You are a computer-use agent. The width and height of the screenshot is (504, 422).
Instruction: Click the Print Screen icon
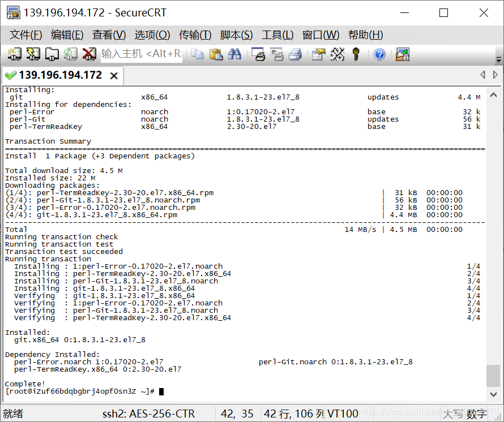258,54
